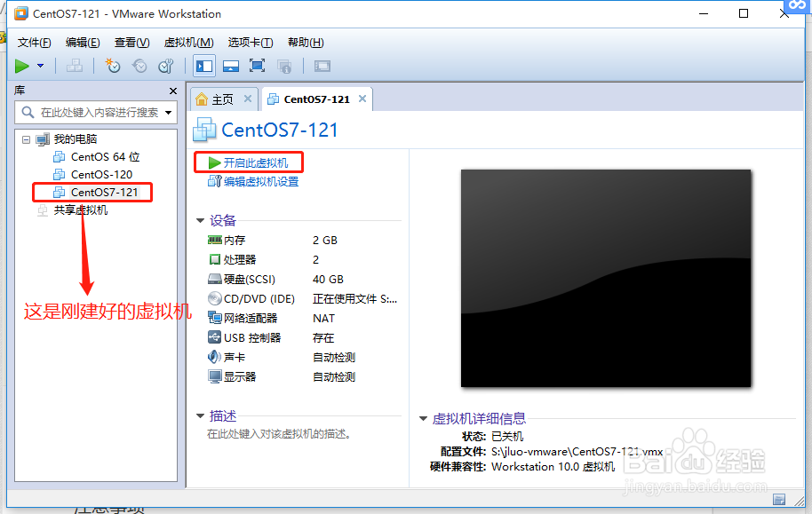Open the 显示器 display device row
The height and width of the screenshot is (514, 812).
pyautogui.click(x=304, y=376)
